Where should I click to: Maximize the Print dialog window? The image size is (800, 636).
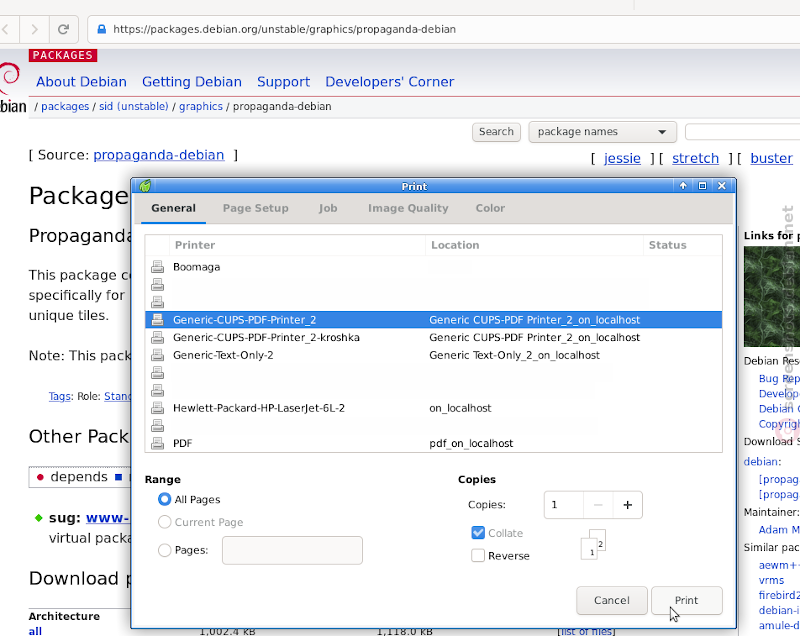pos(703,186)
